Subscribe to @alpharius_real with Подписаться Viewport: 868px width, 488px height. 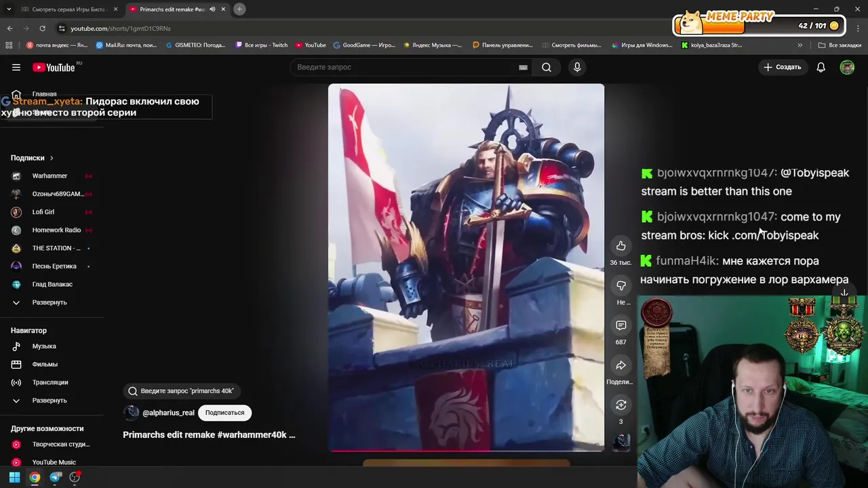224,413
